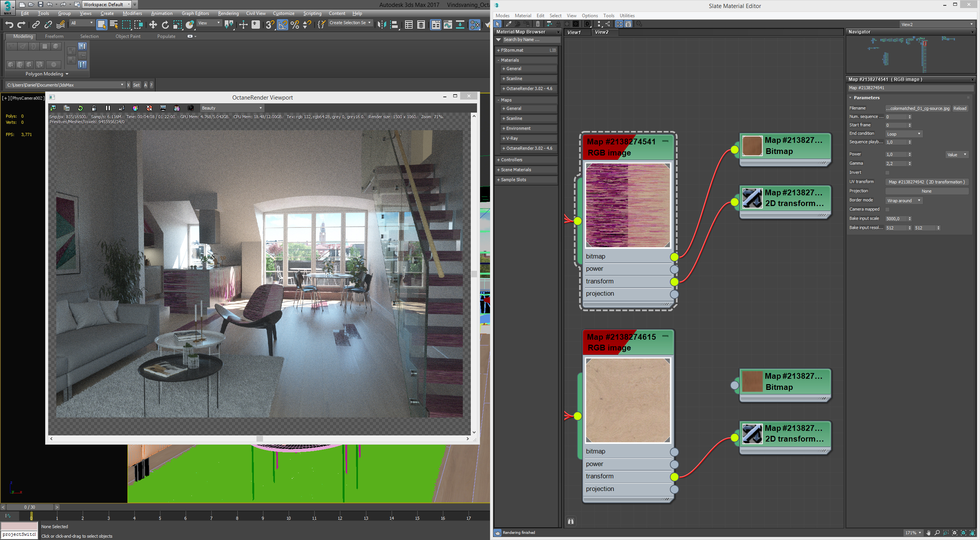Click the Gamma value field
Screen dimensions: 980x540
896,164
